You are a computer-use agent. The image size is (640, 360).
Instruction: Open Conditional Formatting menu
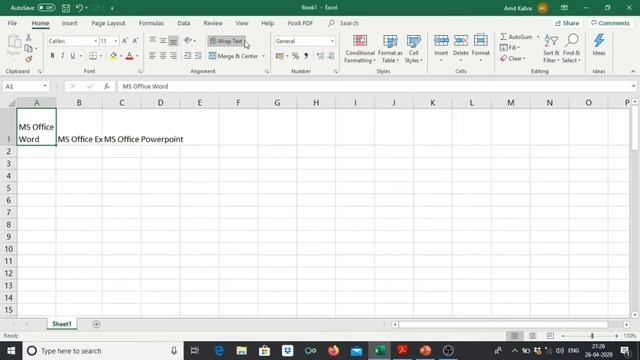click(x=360, y=49)
